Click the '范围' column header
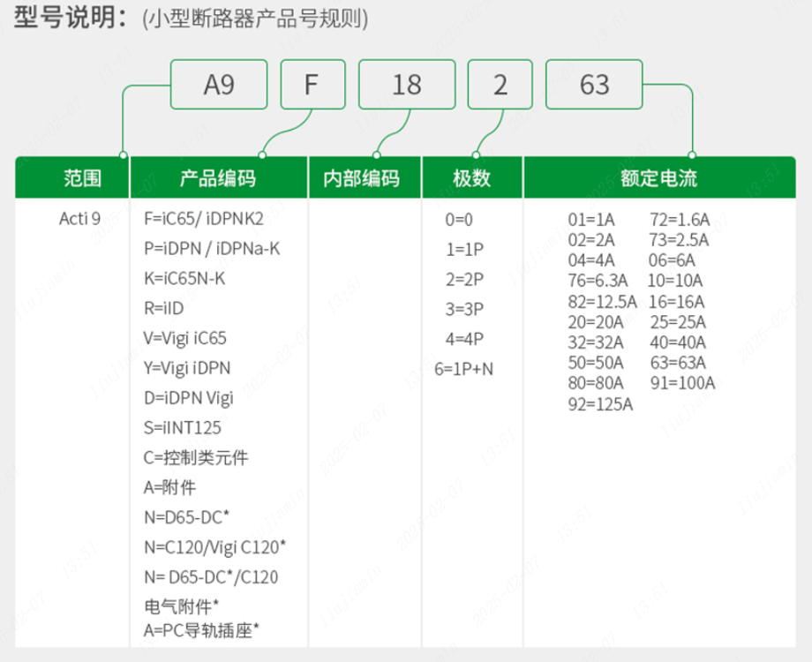812x662 pixels. (x=72, y=177)
